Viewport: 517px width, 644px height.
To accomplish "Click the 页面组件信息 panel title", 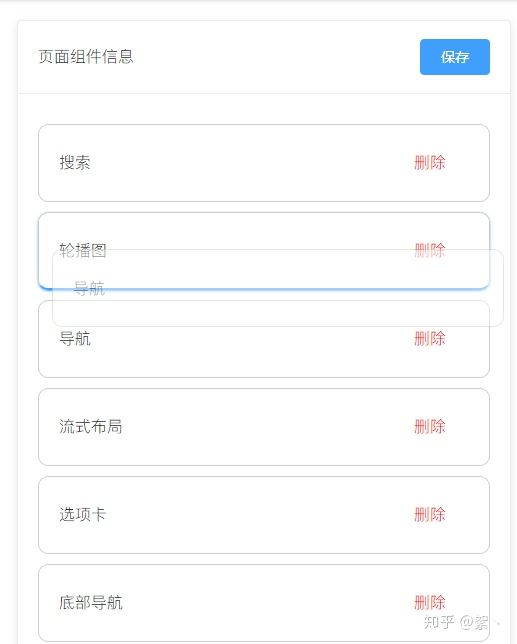I will tap(86, 56).
